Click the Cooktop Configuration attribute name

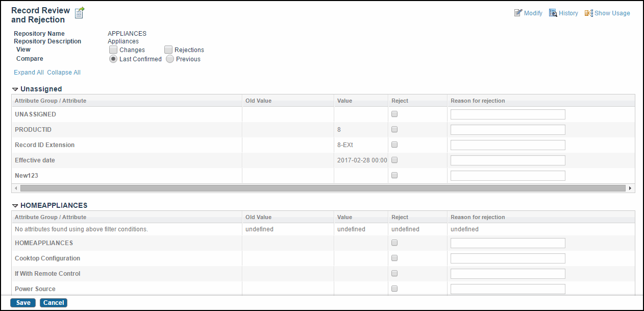47,258
